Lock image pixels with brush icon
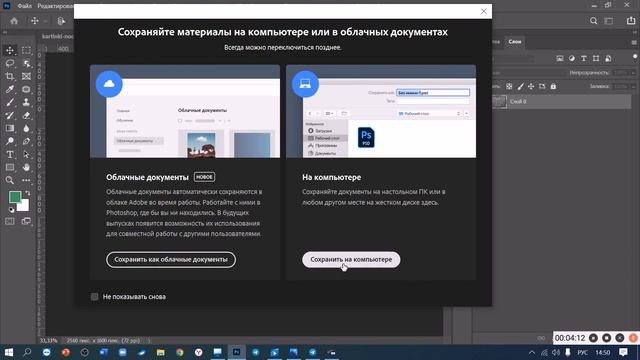The image size is (640, 360). pos(520,87)
